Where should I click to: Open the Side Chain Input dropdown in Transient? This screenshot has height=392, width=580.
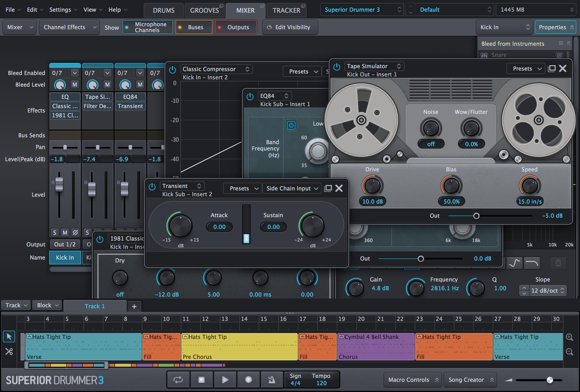tap(291, 188)
